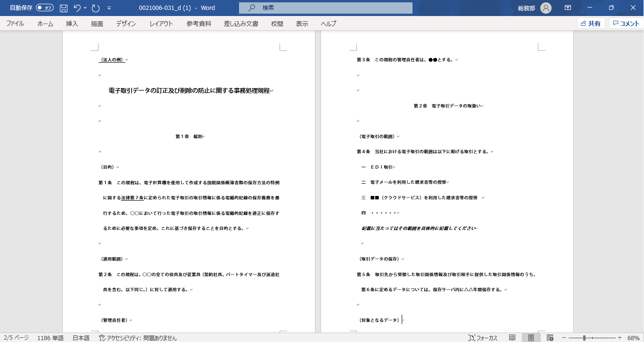Click the 2/5 ページ page indicator
The width and height of the screenshot is (644, 342).
[17, 338]
